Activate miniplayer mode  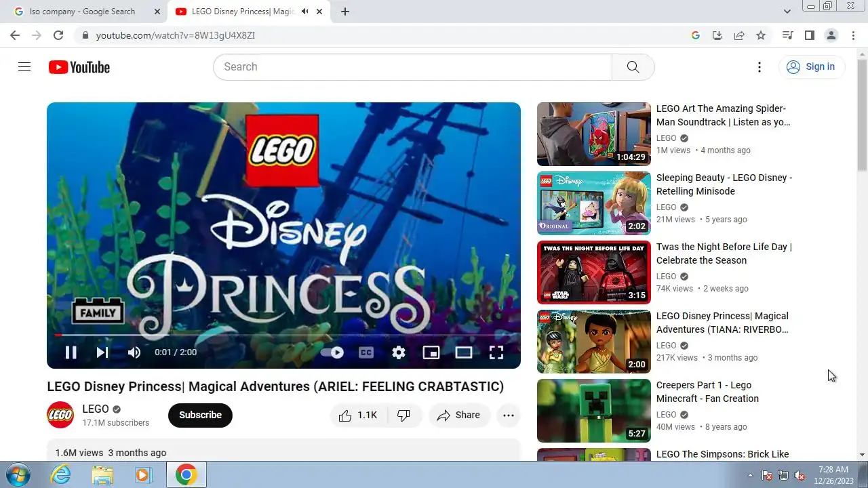(x=431, y=352)
